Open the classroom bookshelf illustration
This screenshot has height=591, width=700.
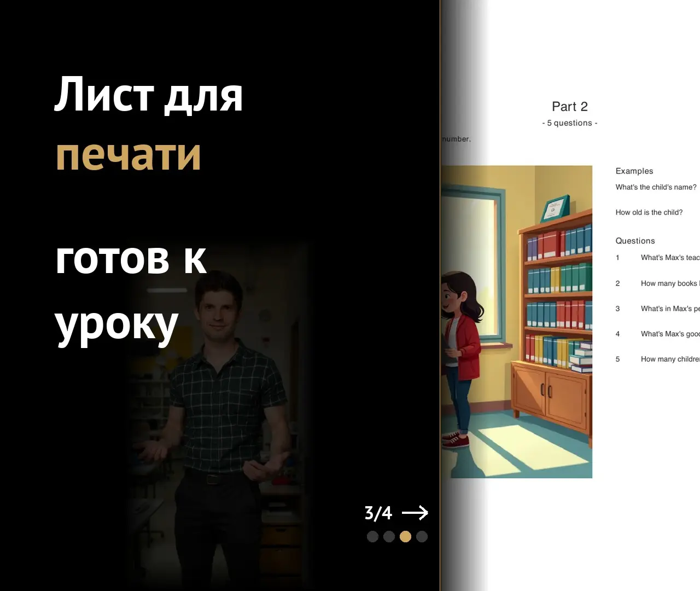tap(516, 322)
